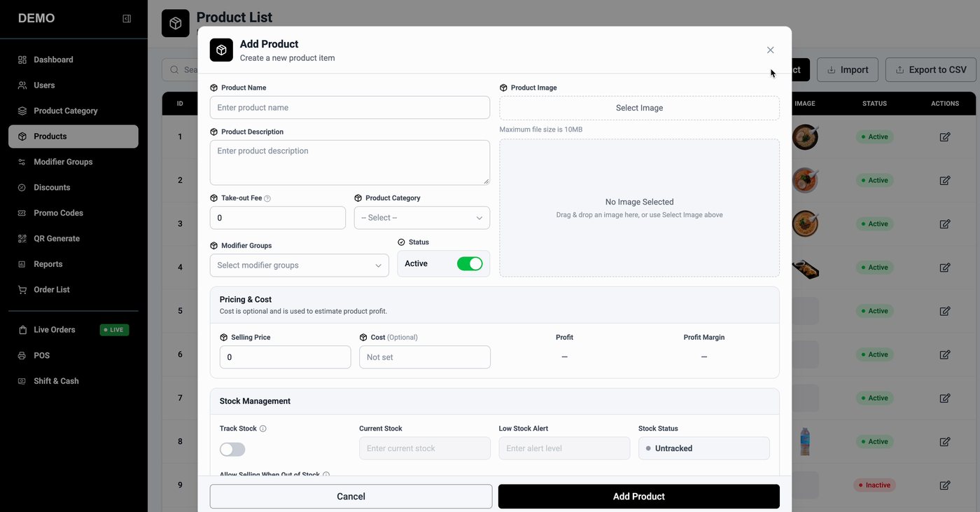
Task: Click the Order List cart icon
Action: [x=22, y=290]
